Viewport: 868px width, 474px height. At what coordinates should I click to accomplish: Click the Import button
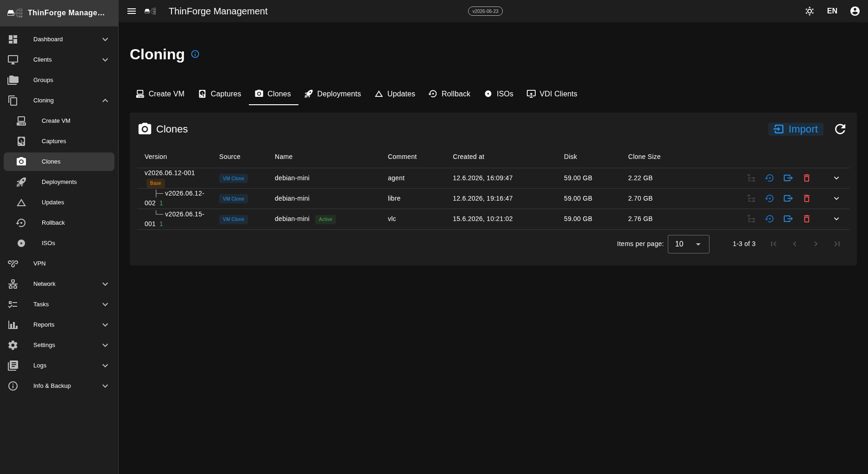[x=796, y=129]
